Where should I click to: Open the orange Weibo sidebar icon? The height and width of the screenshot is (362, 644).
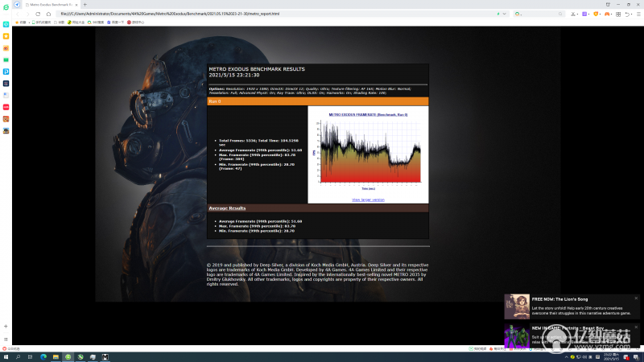[6, 48]
